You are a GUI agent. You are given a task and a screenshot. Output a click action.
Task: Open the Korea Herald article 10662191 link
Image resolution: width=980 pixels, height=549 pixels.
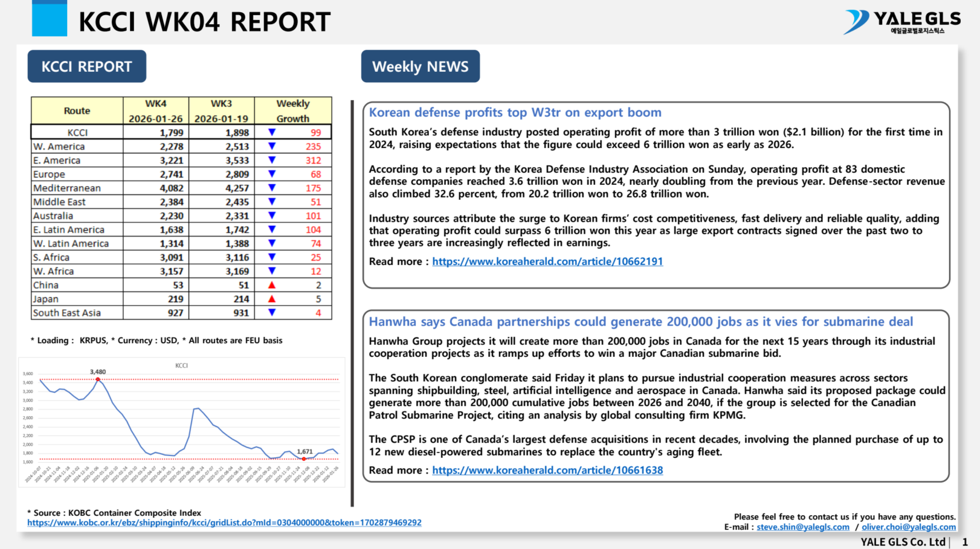tap(547, 262)
